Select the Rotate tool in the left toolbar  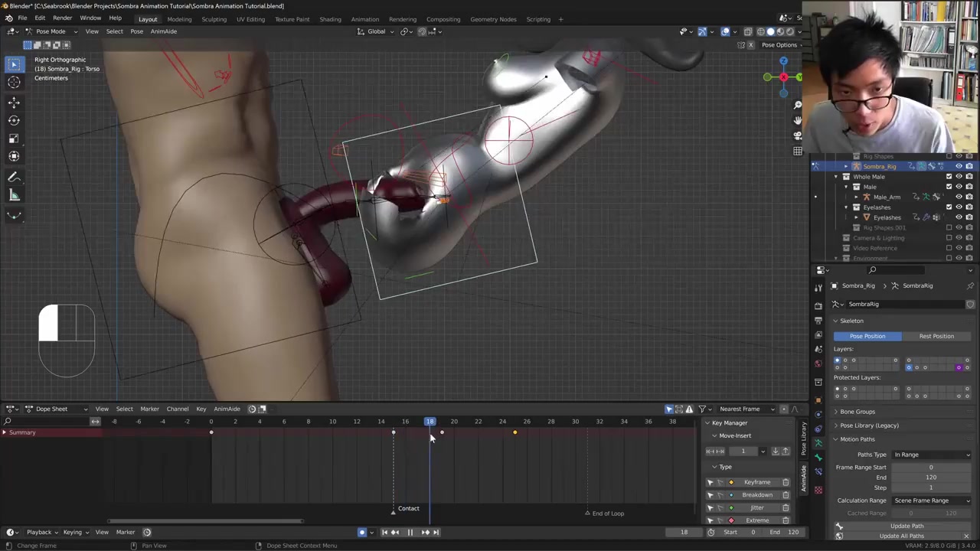pos(14,120)
